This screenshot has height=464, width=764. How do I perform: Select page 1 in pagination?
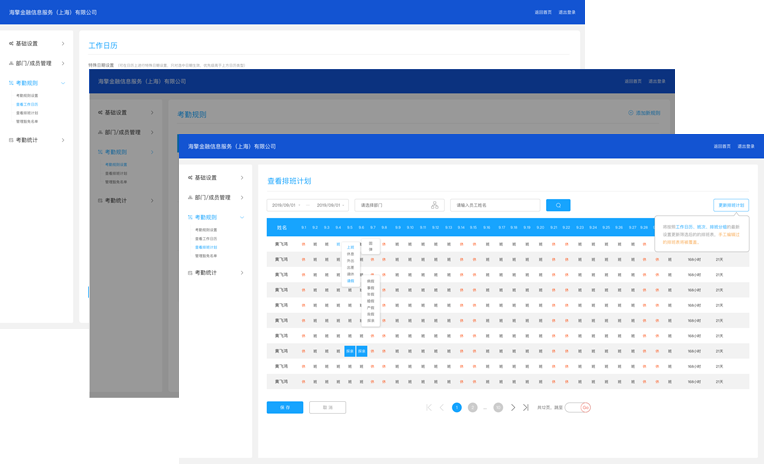457,407
